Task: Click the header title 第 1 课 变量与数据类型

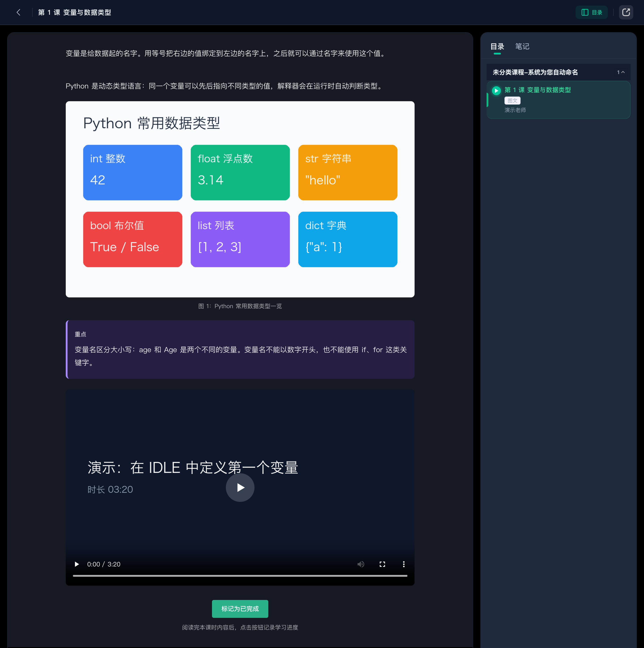Action: [x=74, y=13]
